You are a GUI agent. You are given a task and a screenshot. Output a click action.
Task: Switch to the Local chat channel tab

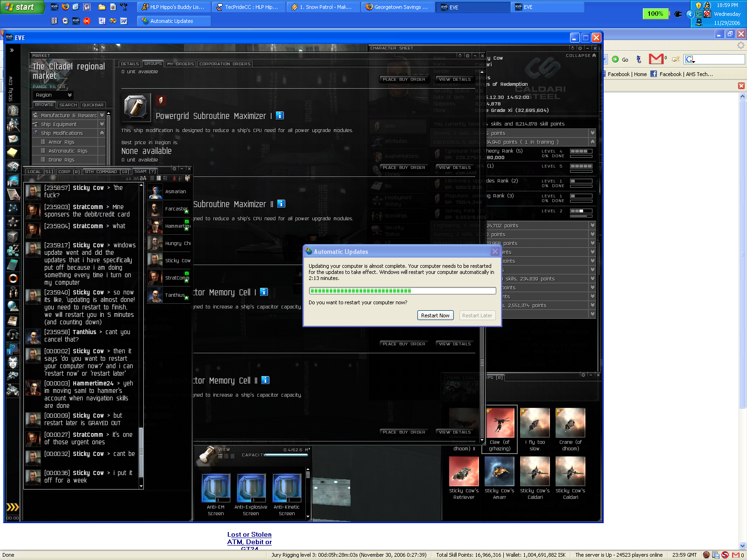[40, 172]
